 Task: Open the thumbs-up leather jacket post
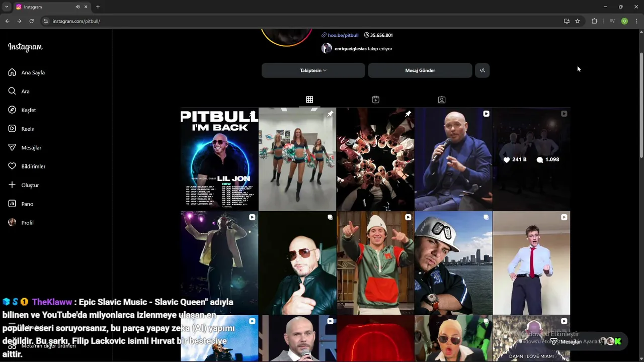coord(297,263)
